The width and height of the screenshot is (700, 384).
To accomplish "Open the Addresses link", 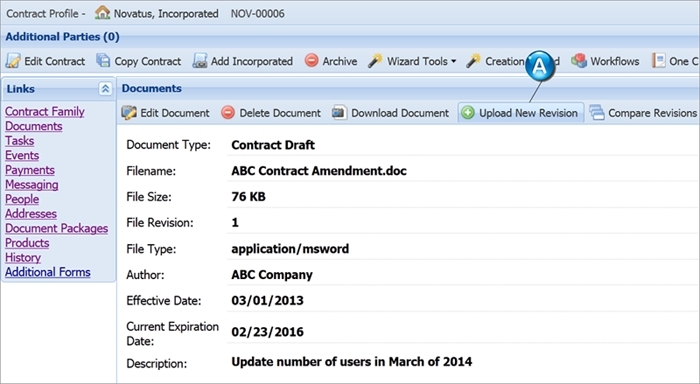I will (30, 213).
